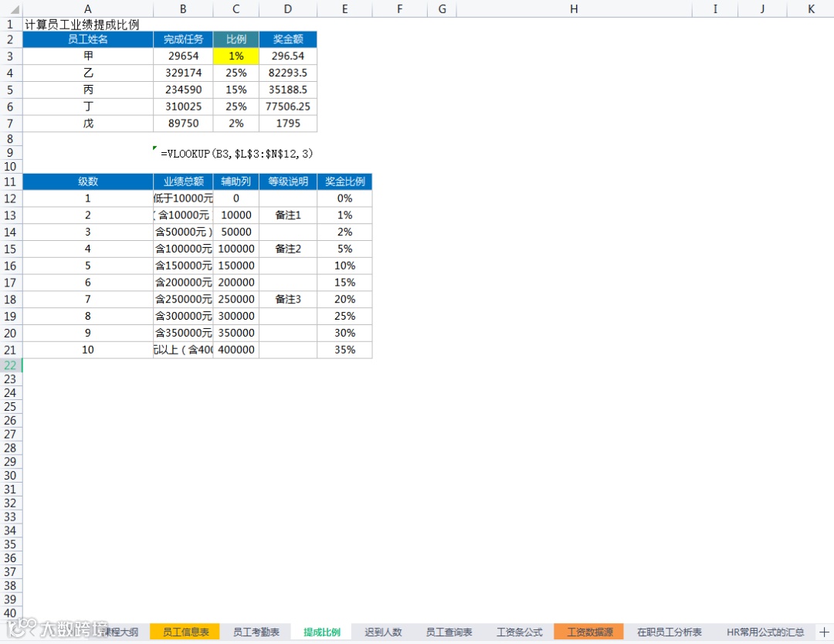This screenshot has height=644, width=834.
Task: Select helper column cell 100000
Action: coord(236,249)
